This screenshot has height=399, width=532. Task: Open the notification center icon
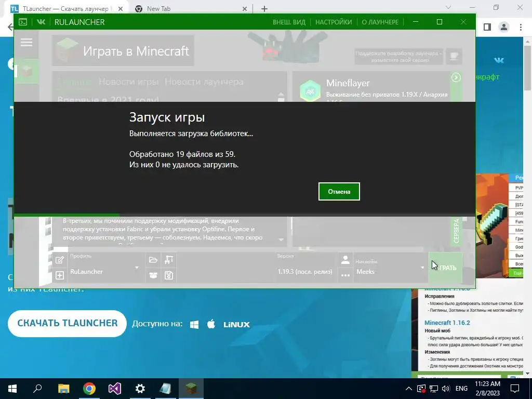point(515,389)
